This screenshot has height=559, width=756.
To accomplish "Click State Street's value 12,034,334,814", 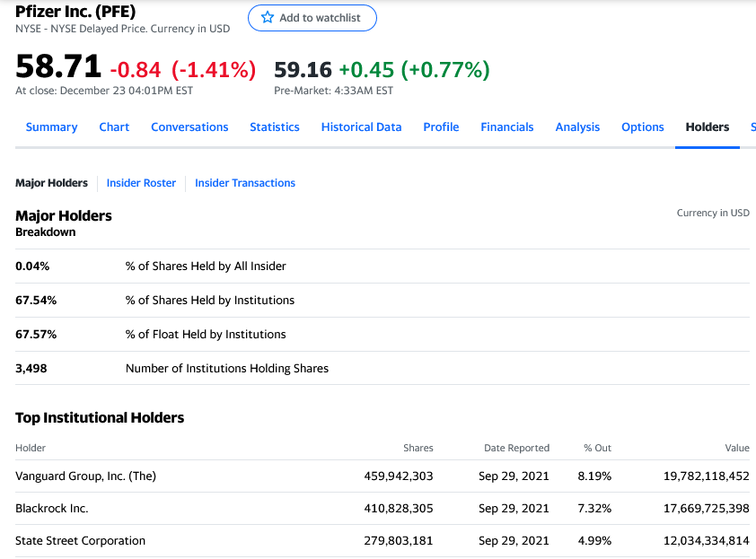I will tap(707, 541).
